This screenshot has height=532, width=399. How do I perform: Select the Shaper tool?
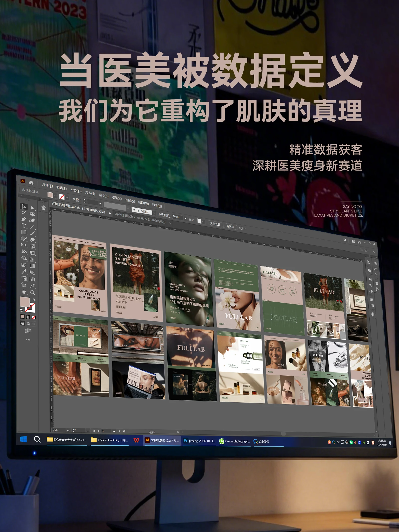point(24,239)
